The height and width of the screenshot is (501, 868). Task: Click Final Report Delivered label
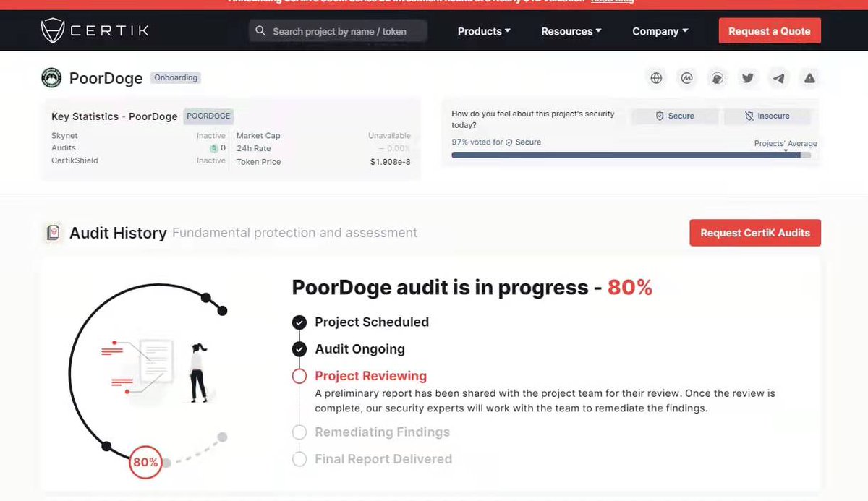[383, 459]
